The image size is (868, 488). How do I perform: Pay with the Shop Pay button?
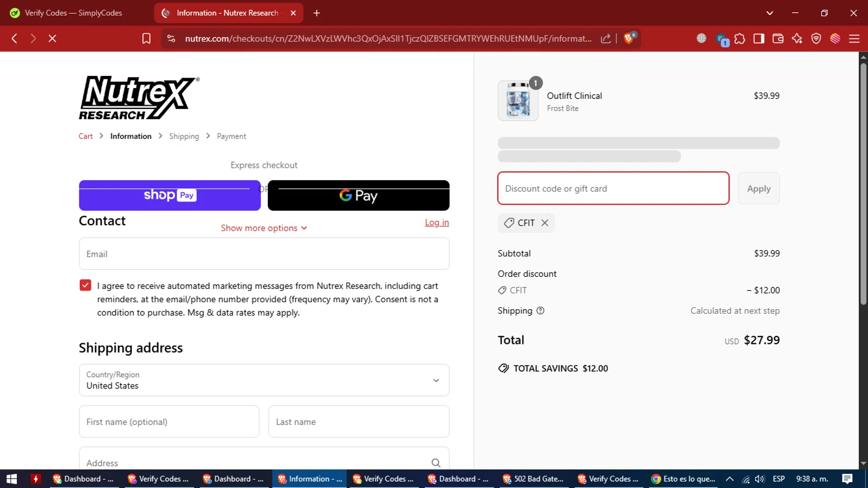point(170,195)
